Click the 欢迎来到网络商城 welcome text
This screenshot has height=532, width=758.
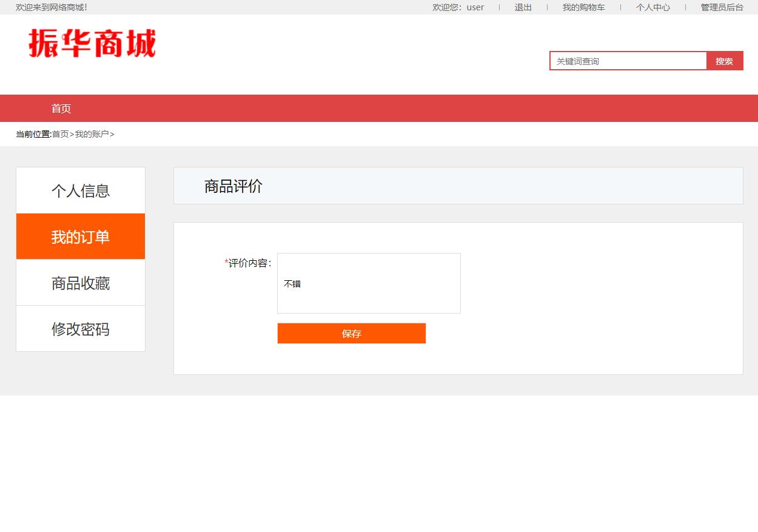50,7
